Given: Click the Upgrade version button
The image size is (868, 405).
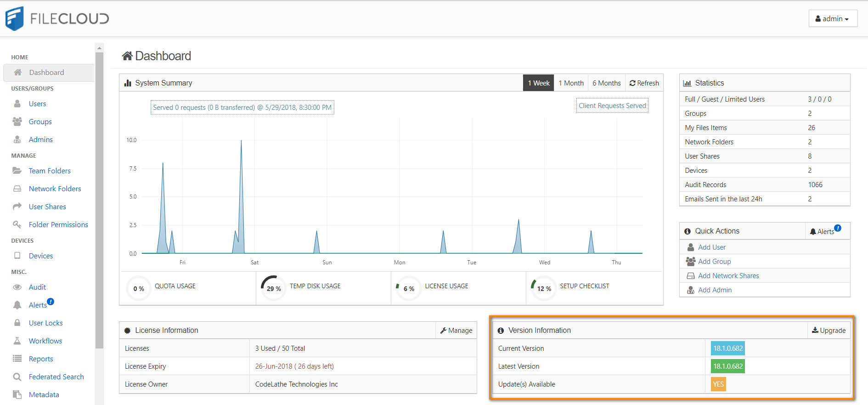Looking at the screenshot, I should point(829,331).
